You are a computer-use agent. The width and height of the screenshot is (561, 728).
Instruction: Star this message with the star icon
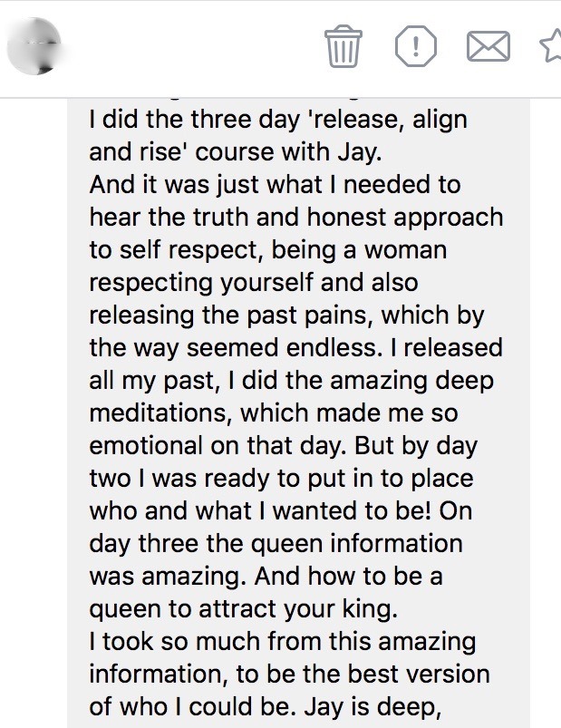pos(551,45)
